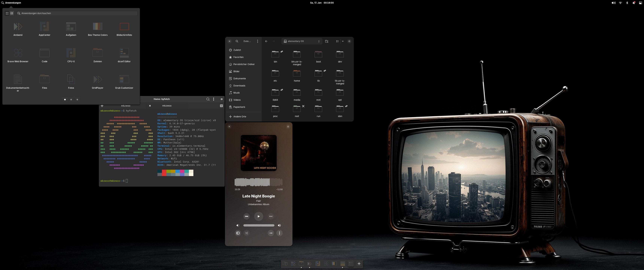Open AppCenter from the dock
644x270 pixels.
click(x=318, y=263)
